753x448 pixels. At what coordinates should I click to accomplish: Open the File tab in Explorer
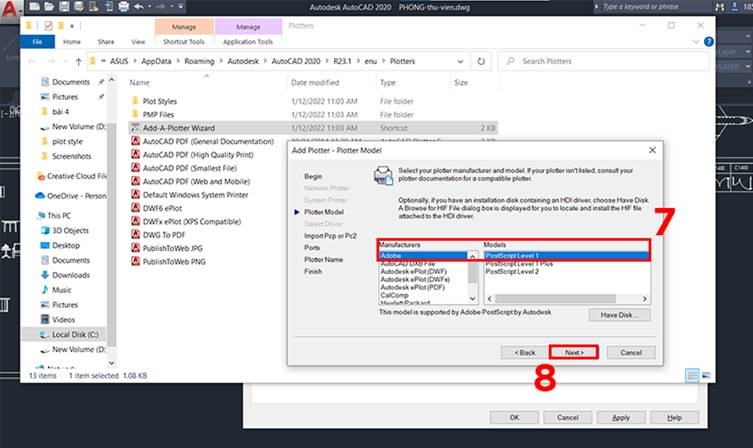tap(37, 42)
